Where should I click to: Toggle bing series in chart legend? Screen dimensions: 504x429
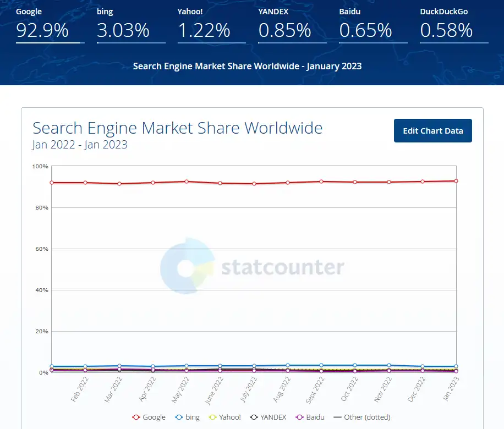188,417
